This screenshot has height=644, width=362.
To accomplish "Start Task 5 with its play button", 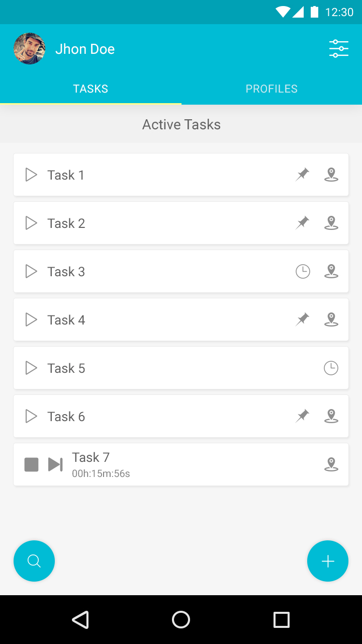I will tap(31, 368).
